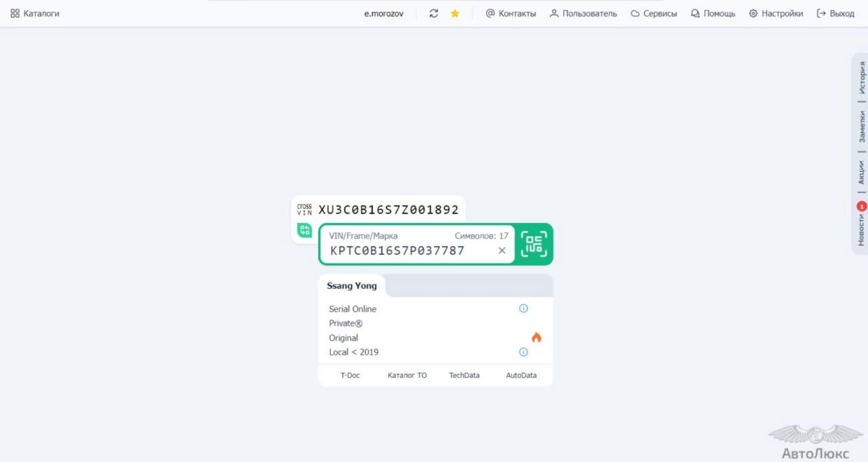This screenshot has width=868, height=462.
Task: Click the QR code scan icon
Action: 534,244
